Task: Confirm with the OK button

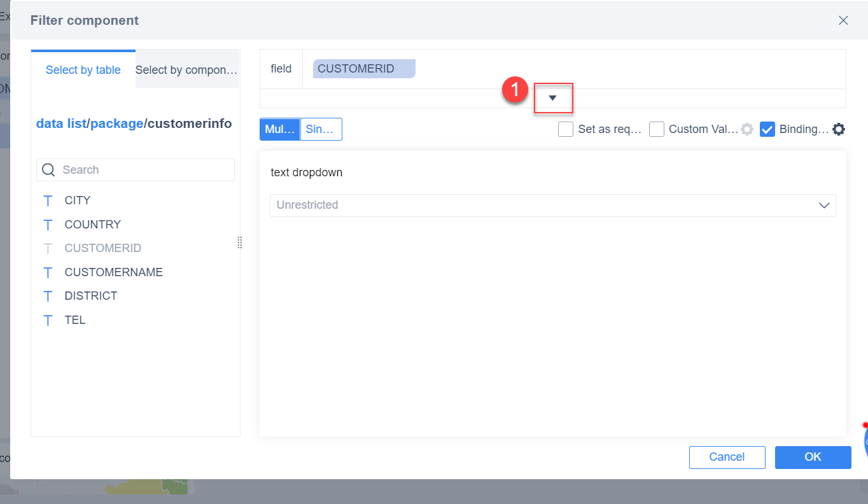Action: [x=813, y=457]
